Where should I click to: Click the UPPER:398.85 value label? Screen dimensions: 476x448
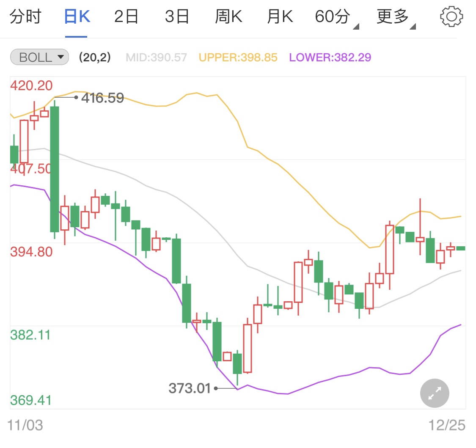(238, 58)
